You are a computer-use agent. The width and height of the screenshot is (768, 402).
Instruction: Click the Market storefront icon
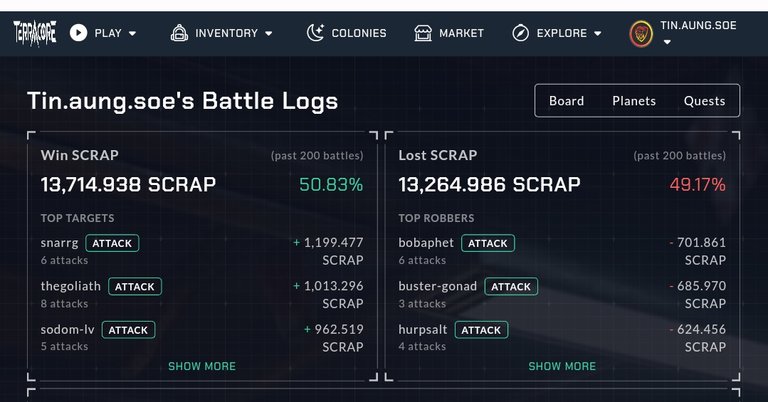(x=423, y=33)
